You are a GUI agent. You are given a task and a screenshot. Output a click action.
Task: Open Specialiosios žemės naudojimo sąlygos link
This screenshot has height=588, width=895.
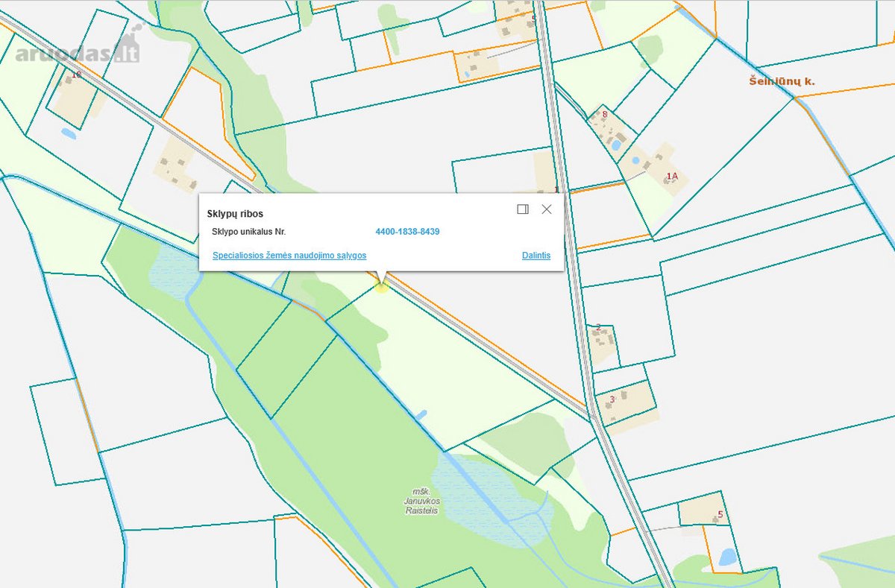pos(289,255)
